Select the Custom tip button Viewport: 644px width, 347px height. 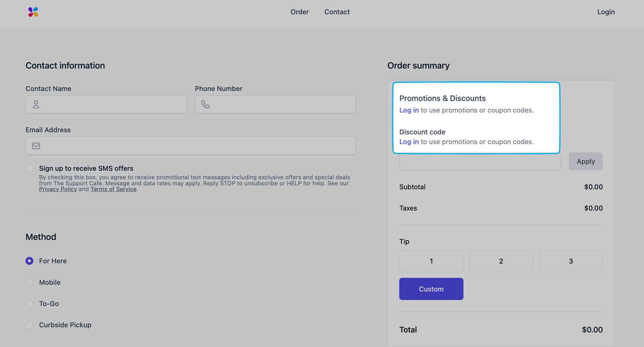click(x=431, y=289)
